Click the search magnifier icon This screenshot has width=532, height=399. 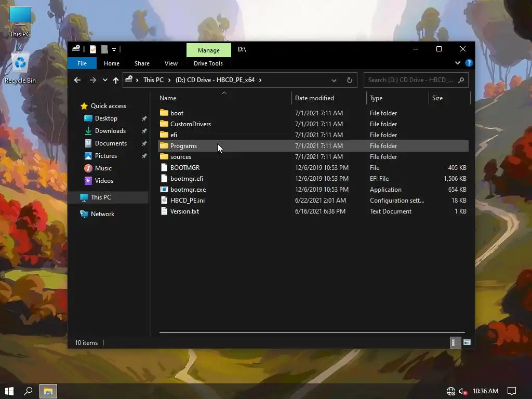tap(461, 80)
